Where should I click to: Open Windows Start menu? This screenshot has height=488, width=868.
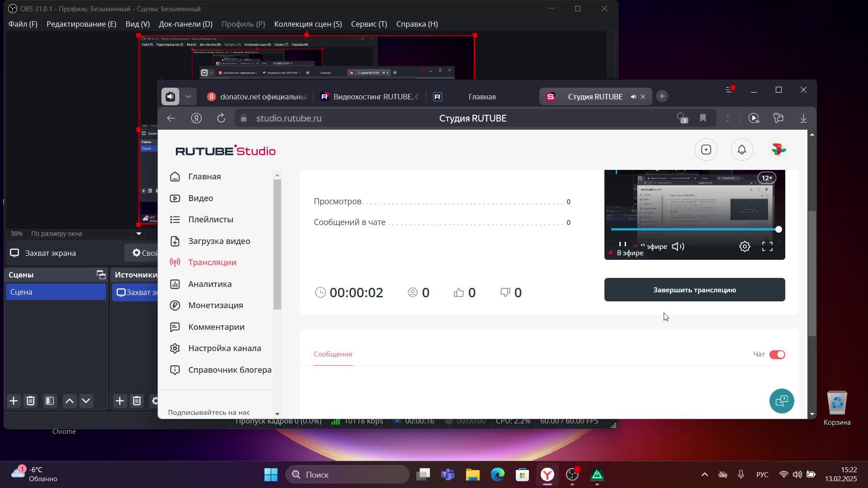click(x=271, y=475)
